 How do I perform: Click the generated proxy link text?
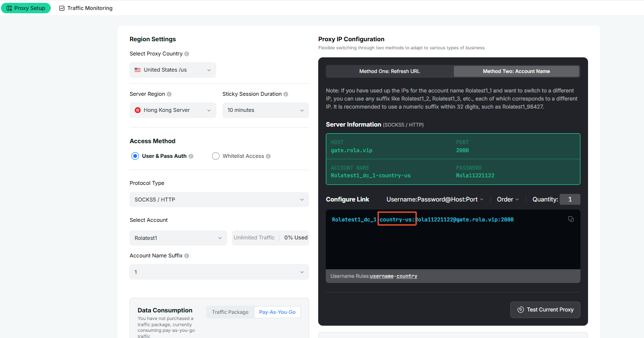pyautogui.click(x=423, y=219)
